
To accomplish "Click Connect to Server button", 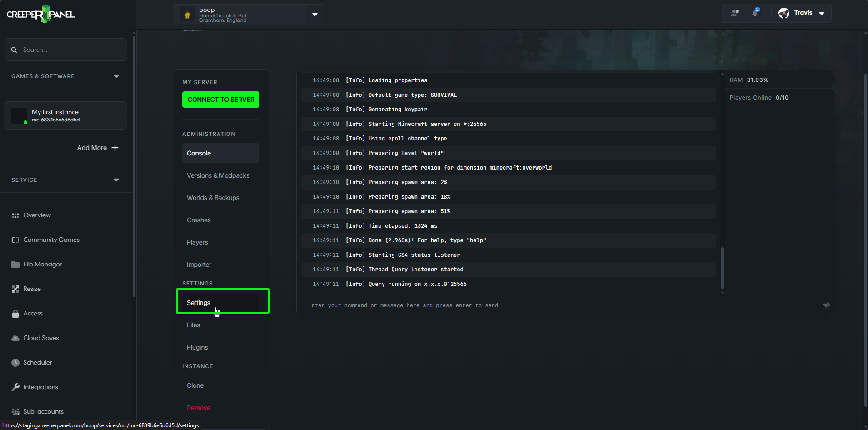I will coord(221,100).
